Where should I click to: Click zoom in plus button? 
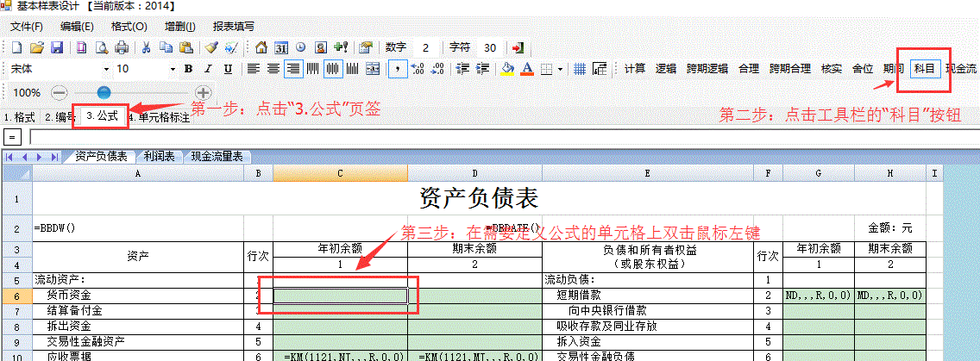click(203, 92)
